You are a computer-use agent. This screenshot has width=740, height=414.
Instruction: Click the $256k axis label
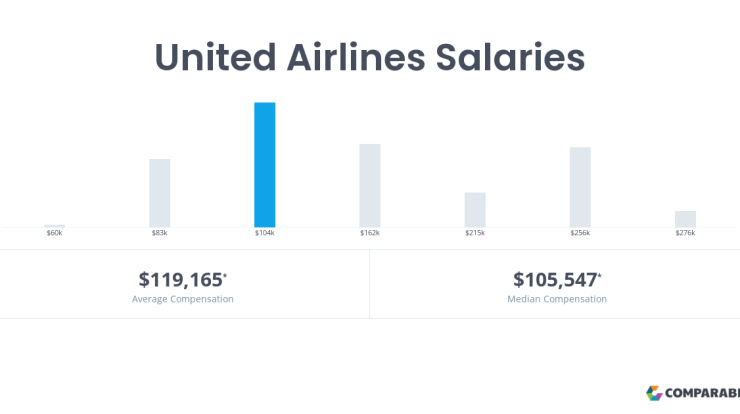tap(580, 233)
